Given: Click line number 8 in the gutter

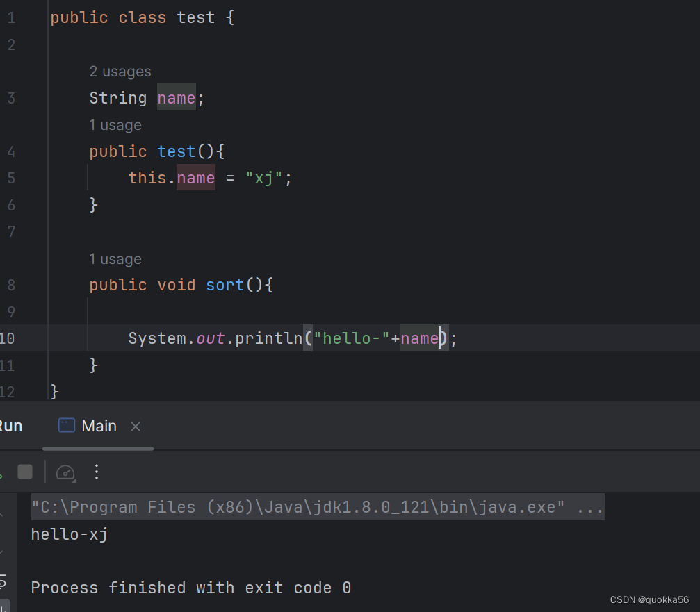Looking at the screenshot, I should pos(11,285).
